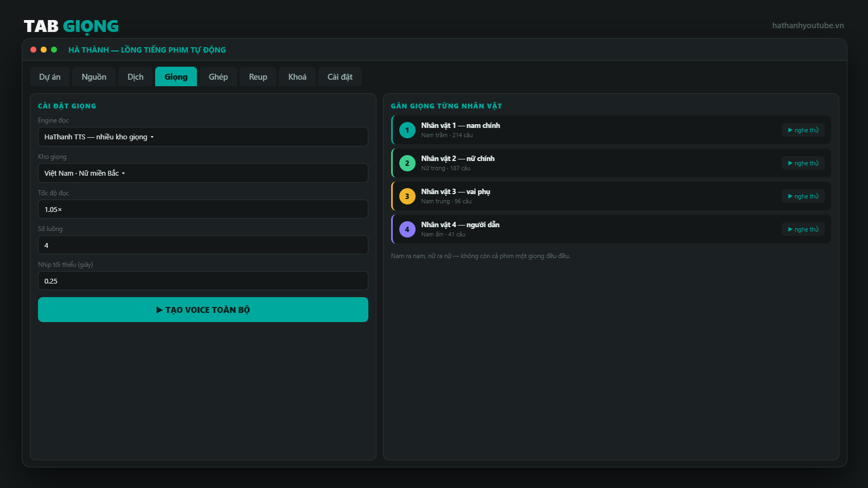Click the Số luồng input field

pyautogui.click(x=203, y=245)
